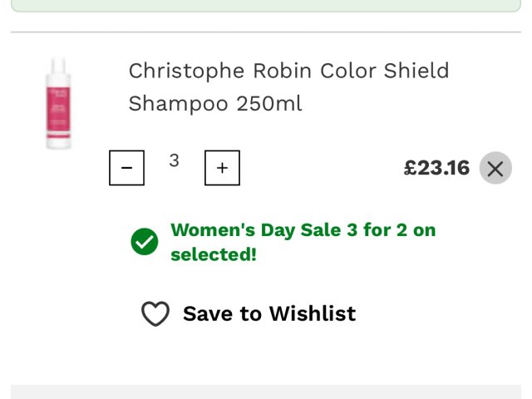Tap the plus sign icon

coord(222,168)
